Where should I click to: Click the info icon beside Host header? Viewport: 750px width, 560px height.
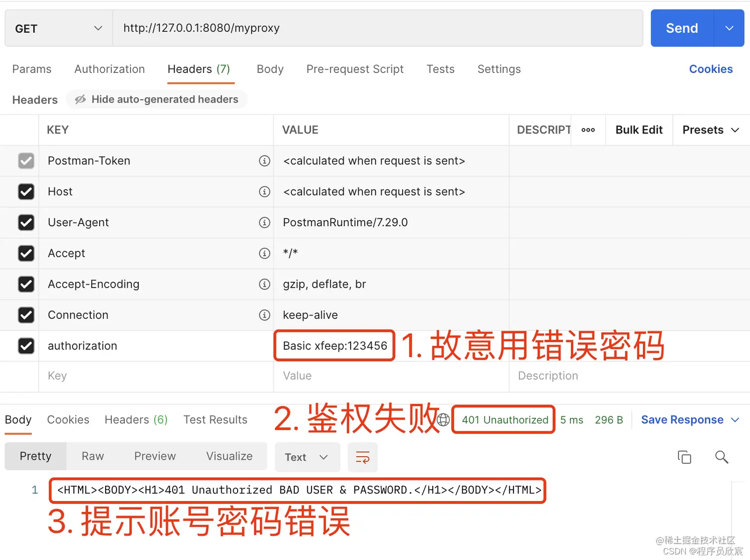[x=264, y=191]
